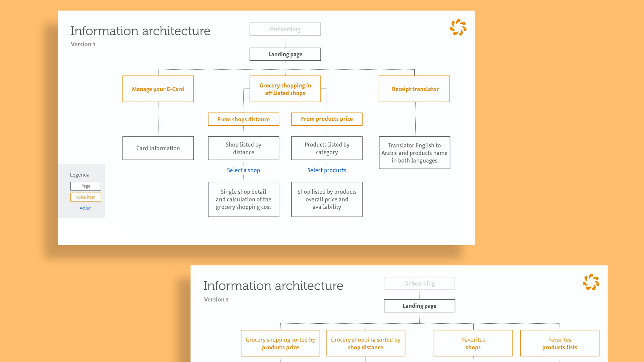Open the Card information page box

click(x=158, y=148)
